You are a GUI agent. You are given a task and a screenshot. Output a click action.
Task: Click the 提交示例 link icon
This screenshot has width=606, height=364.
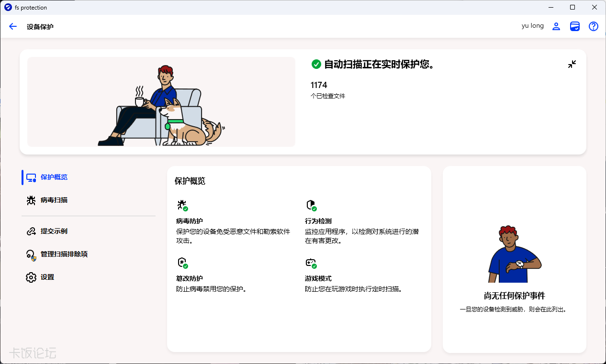[31, 232]
